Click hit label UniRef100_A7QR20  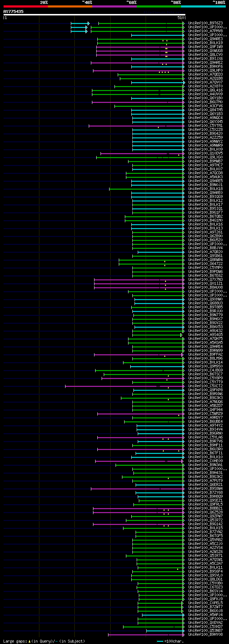coord(205,252)
